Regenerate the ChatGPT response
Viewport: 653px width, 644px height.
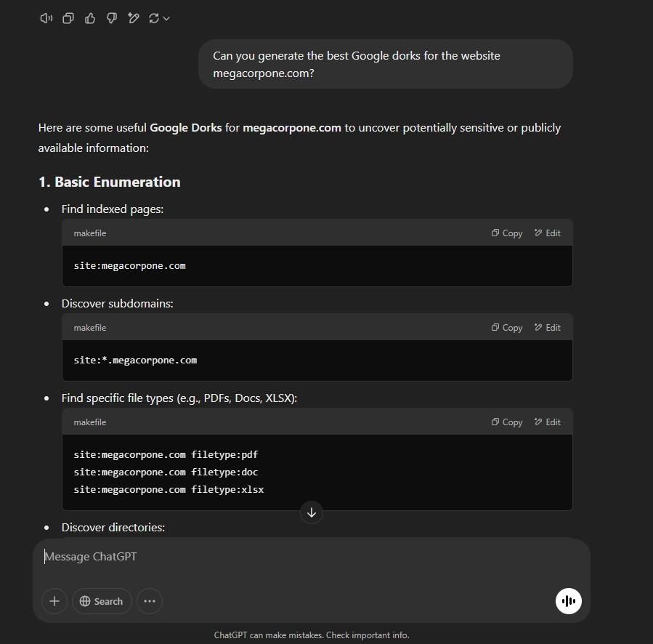tap(155, 18)
